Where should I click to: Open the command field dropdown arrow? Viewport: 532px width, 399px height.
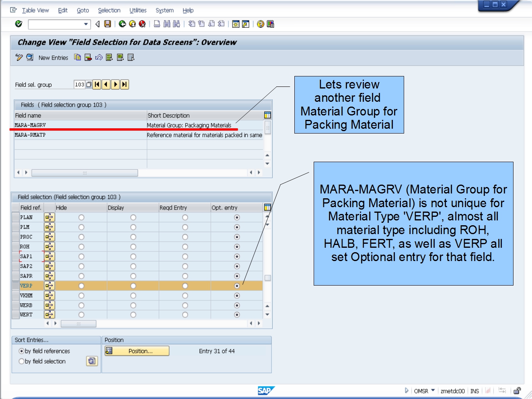coord(86,24)
